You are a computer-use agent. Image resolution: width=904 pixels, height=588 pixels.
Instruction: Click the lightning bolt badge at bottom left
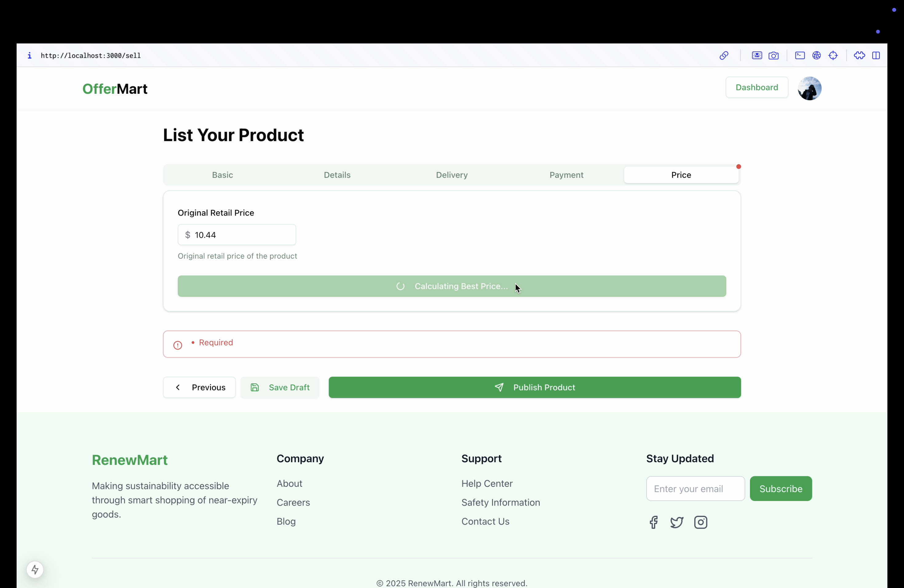click(35, 569)
